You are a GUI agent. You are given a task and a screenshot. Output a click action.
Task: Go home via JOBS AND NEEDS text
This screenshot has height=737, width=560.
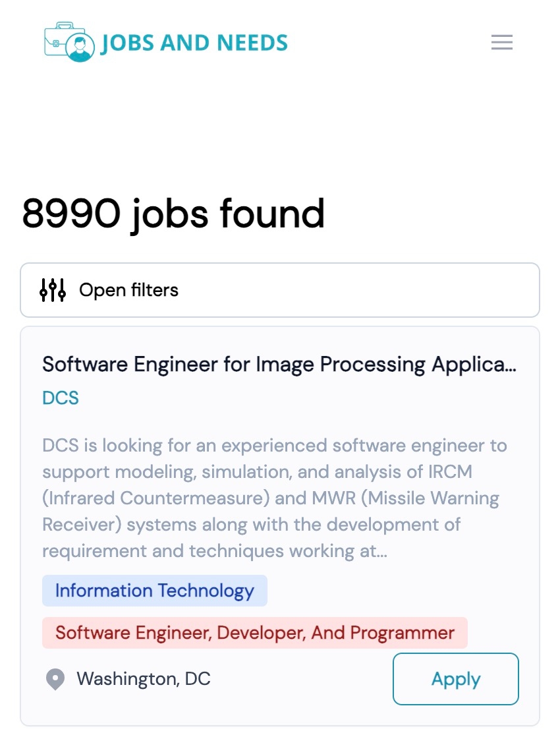194,44
